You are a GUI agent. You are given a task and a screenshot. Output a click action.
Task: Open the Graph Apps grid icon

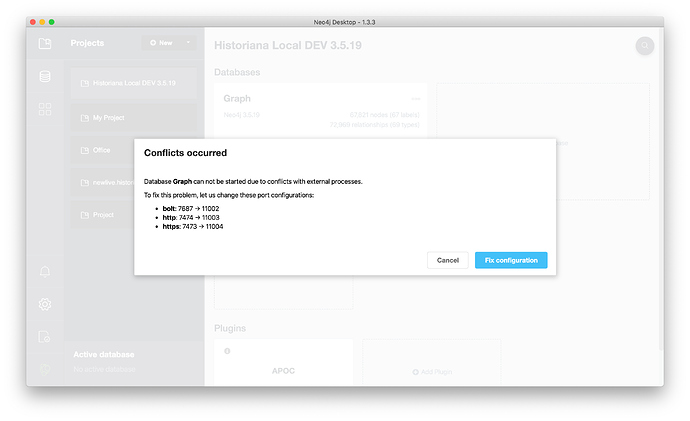point(45,109)
